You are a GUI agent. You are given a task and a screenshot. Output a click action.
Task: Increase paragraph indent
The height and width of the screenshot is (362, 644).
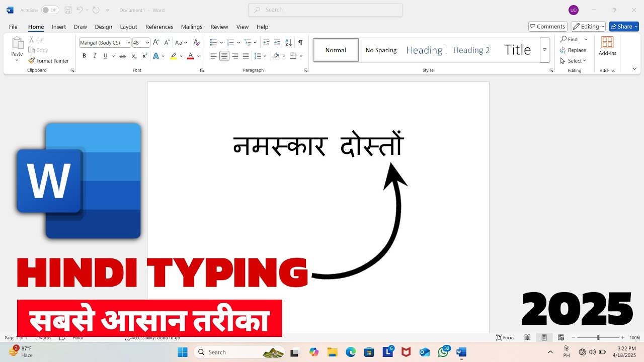(x=277, y=43)
